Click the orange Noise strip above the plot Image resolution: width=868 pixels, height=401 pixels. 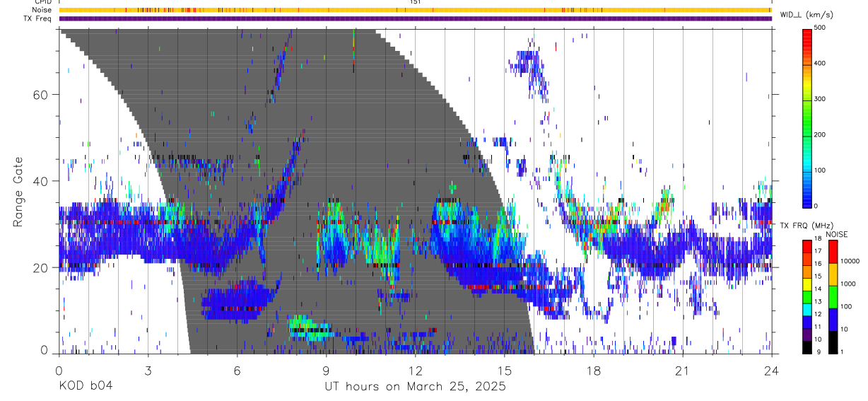coord(415,10)
